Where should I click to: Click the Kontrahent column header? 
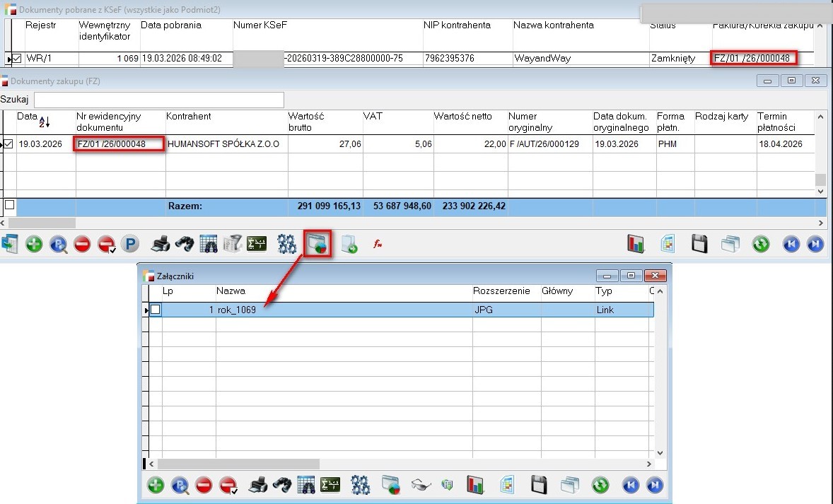188,116
